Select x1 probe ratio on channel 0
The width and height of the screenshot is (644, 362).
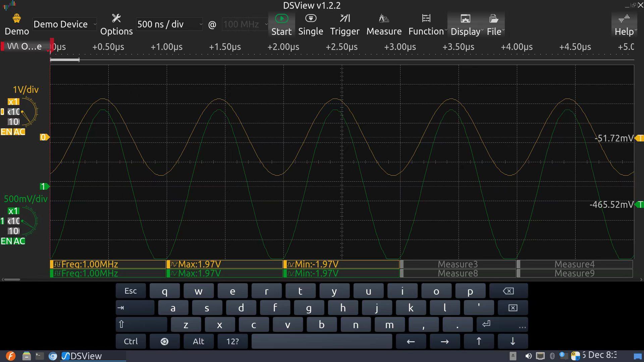point(13,102)
